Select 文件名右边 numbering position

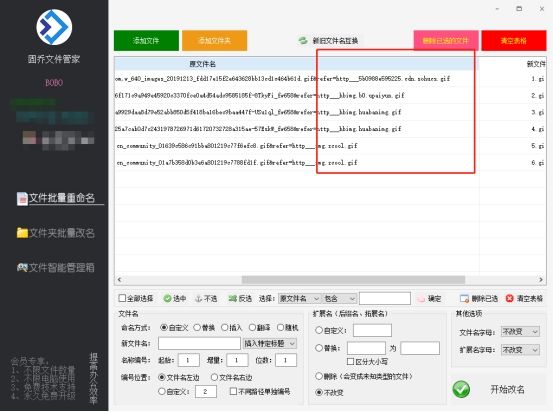(214, 377)
